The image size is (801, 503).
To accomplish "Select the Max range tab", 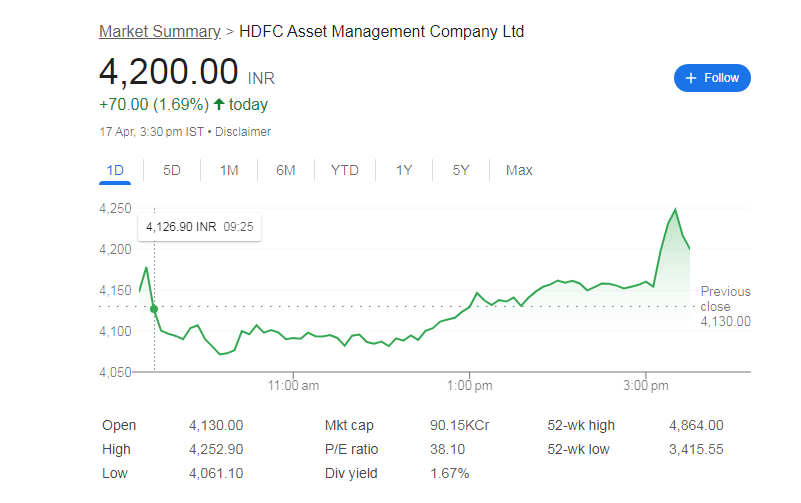I will click(x=519, y=170).
